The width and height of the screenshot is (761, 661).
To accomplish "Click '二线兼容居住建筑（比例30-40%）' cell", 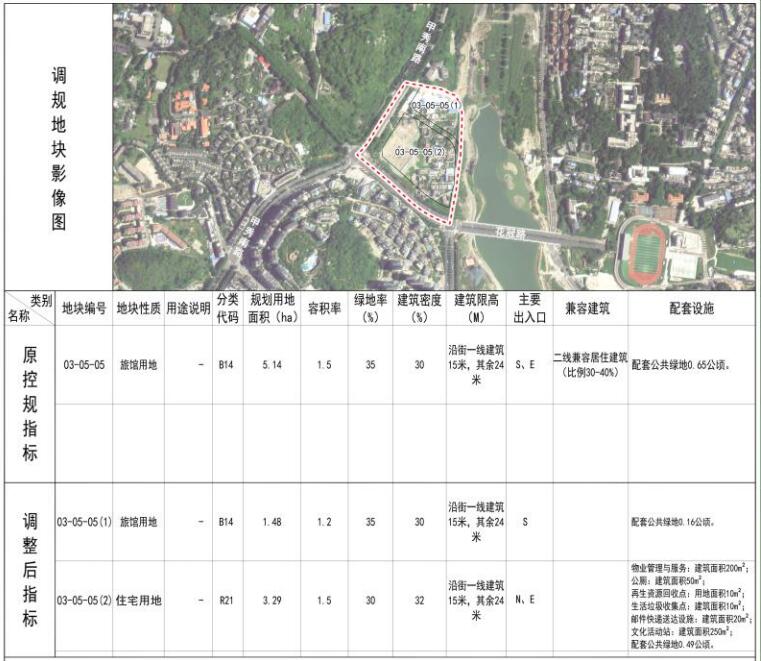I will [590, 365].
